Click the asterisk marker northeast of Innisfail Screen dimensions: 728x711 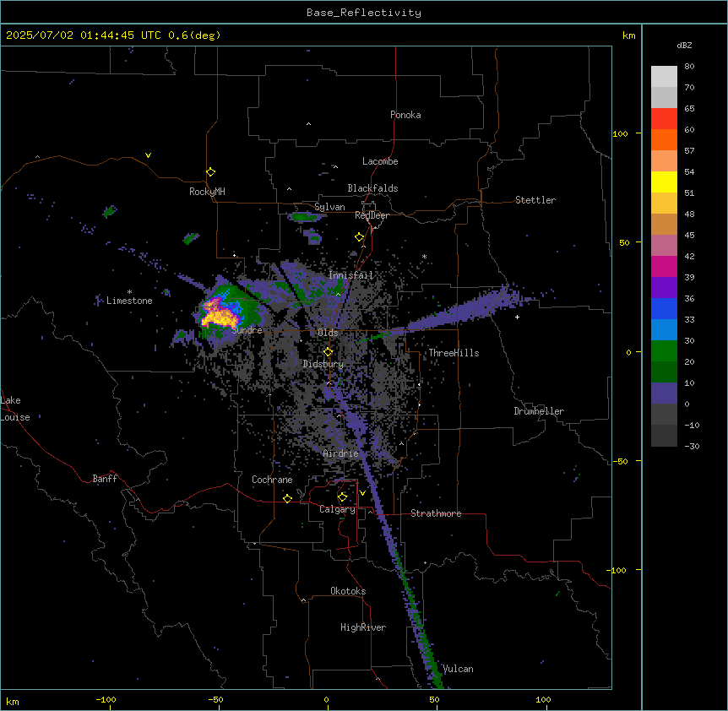pos(424,256)
